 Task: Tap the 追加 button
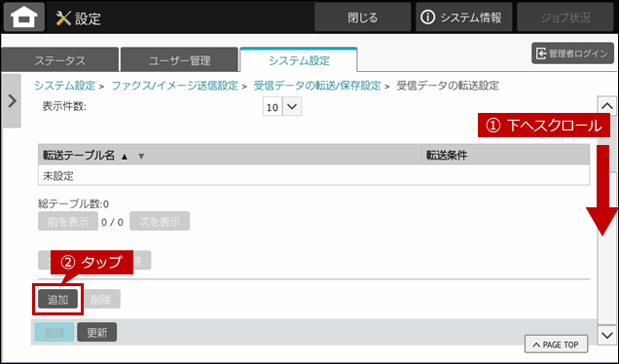tap(58, 299)
